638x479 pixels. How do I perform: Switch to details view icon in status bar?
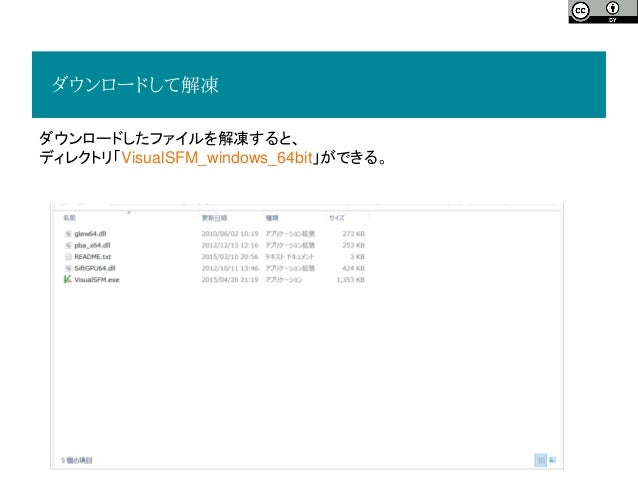540,460
